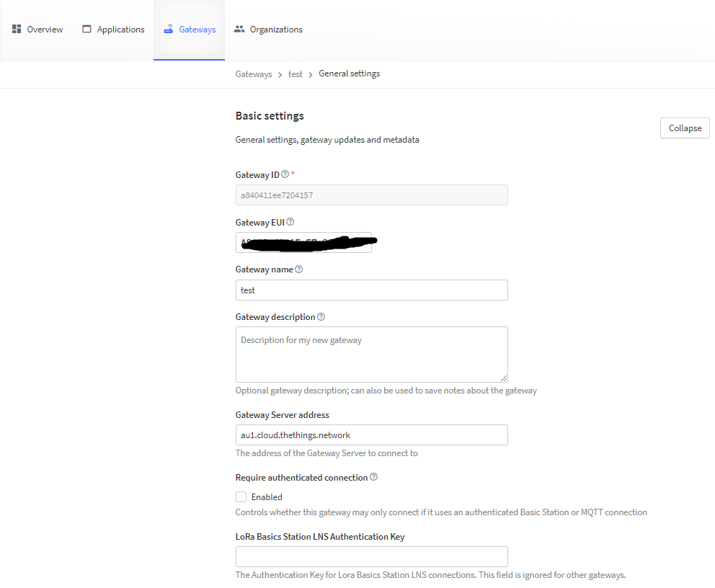Click the General settings breadcrumb
Screen dimensions: 715x588
349,73
